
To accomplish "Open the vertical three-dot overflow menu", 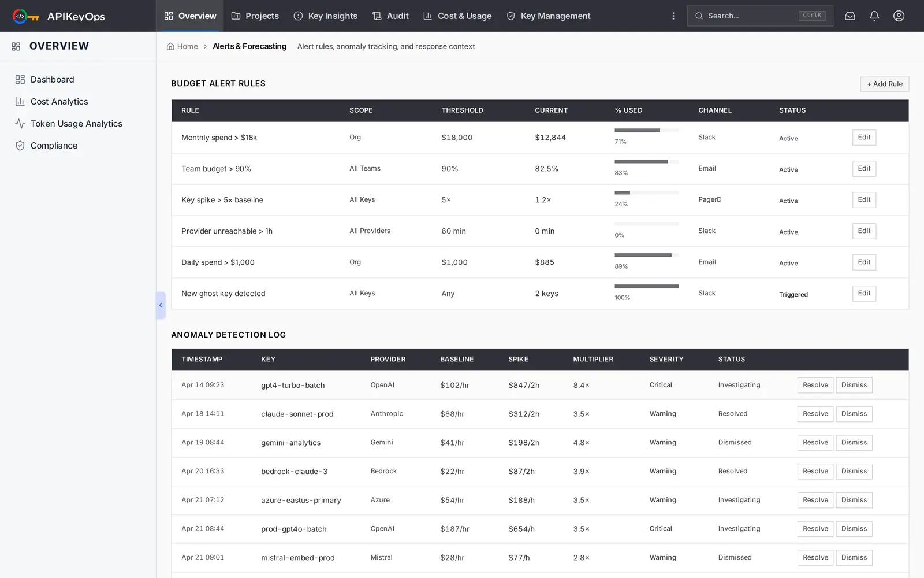I will coord(673,16).
